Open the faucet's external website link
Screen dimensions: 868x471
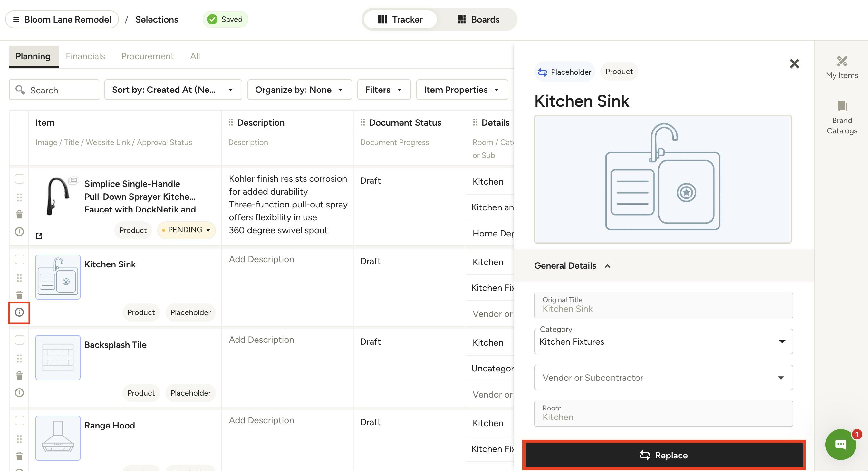pos(39,236)
